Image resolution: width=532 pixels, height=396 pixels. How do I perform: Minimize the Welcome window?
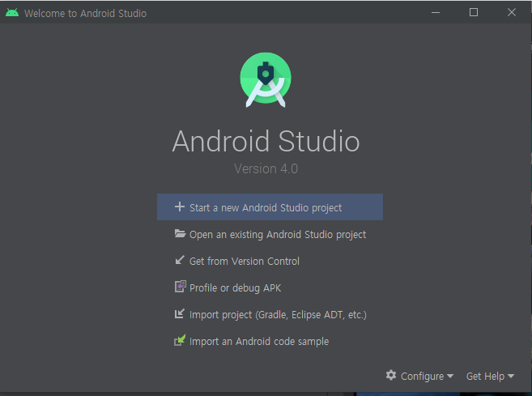tap(436, 13)
